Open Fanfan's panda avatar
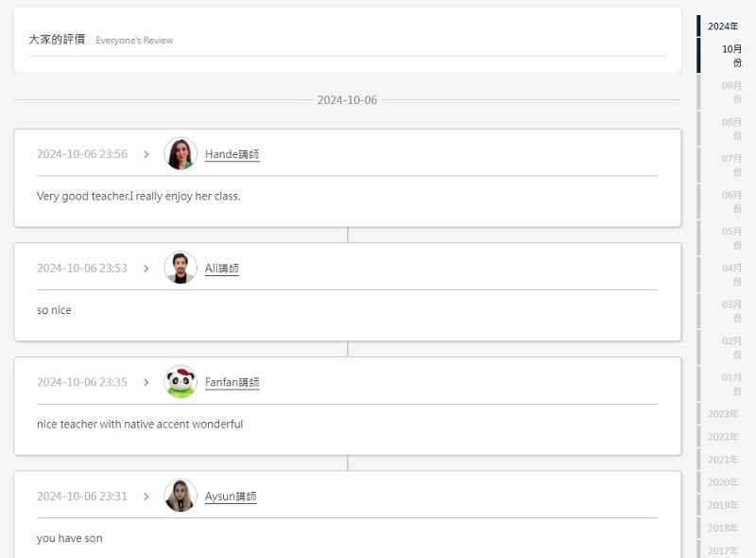 (x=180, y=381)
